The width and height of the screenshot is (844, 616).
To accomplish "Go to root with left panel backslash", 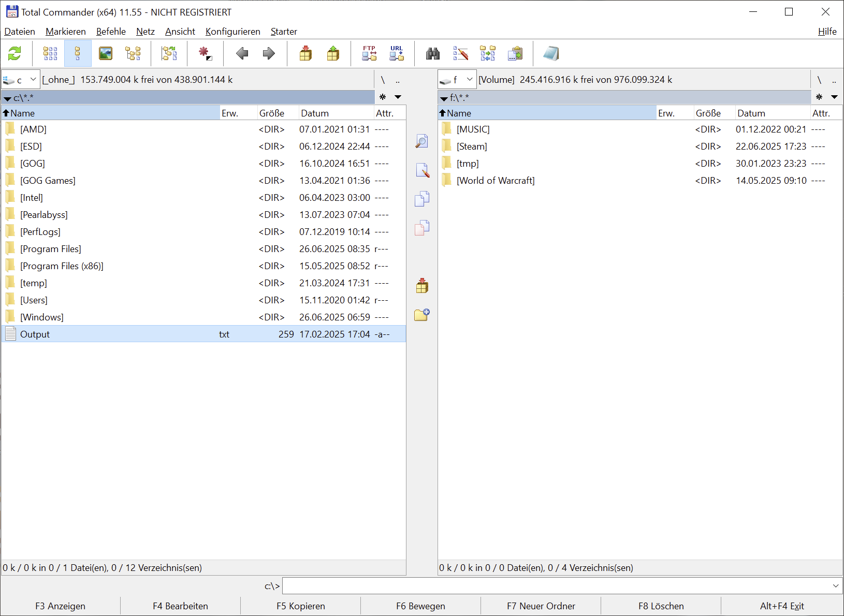I will (x=383, y=80).
